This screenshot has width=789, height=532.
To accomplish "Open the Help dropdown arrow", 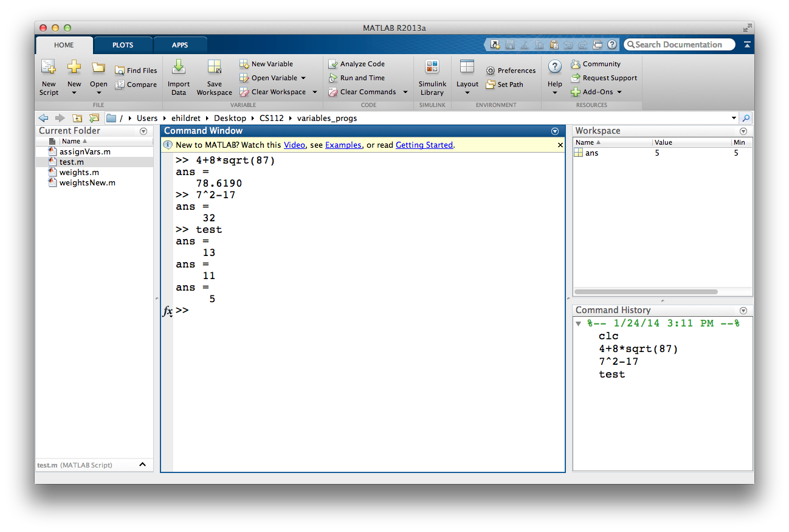I will click(554, 93).
